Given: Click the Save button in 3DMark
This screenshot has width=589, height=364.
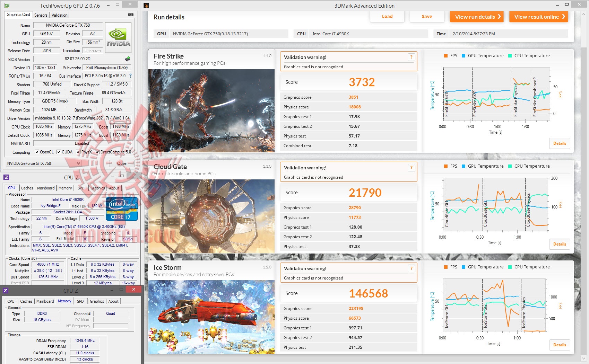Looking at the screenshot, I should (x=427, y=17).
